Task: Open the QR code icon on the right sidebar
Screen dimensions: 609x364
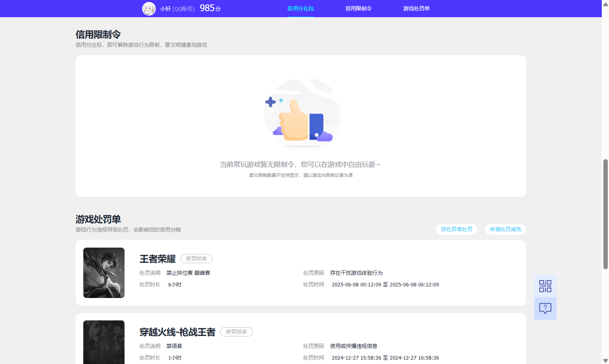Action: [545, 286]
